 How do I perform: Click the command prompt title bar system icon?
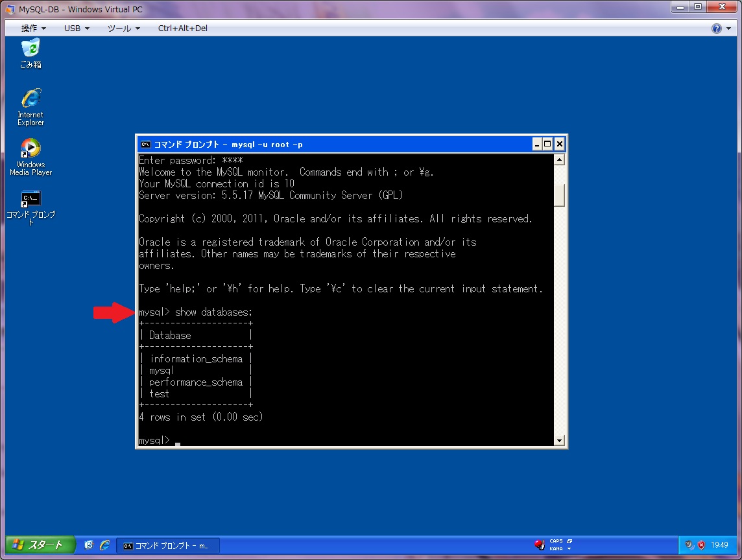pyautogui.click(x=145, y=145)
